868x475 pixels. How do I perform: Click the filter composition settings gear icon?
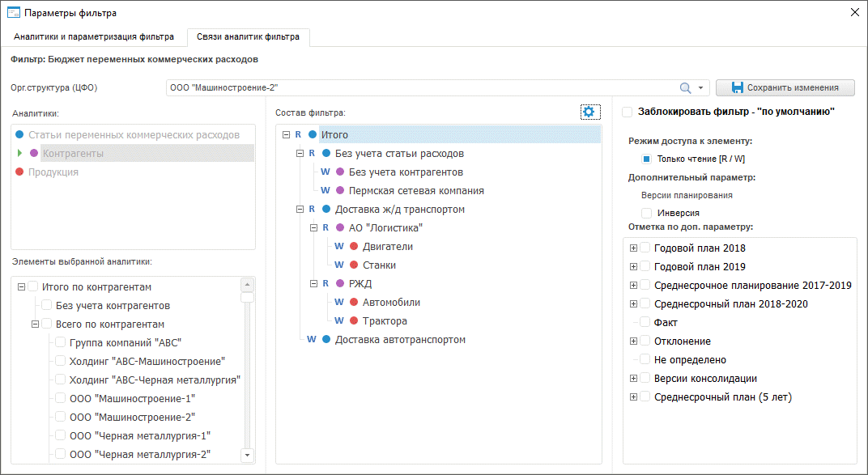point(589,112)
